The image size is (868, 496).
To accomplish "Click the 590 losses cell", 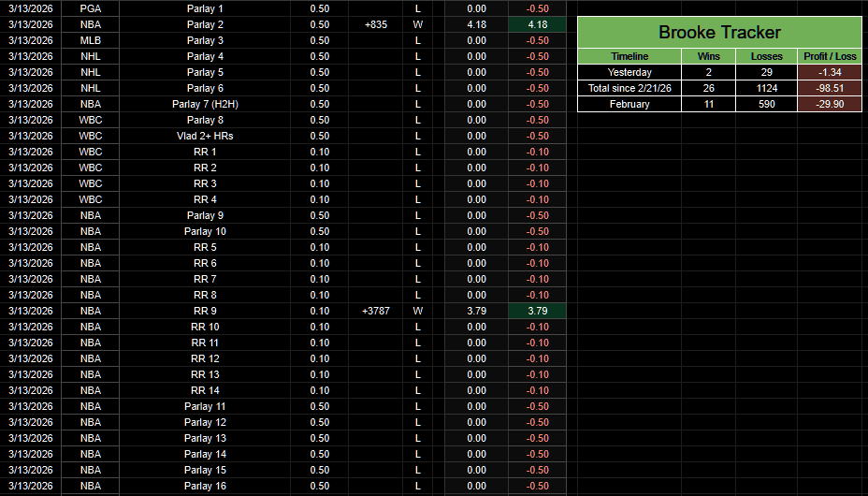I will [766, 104].
